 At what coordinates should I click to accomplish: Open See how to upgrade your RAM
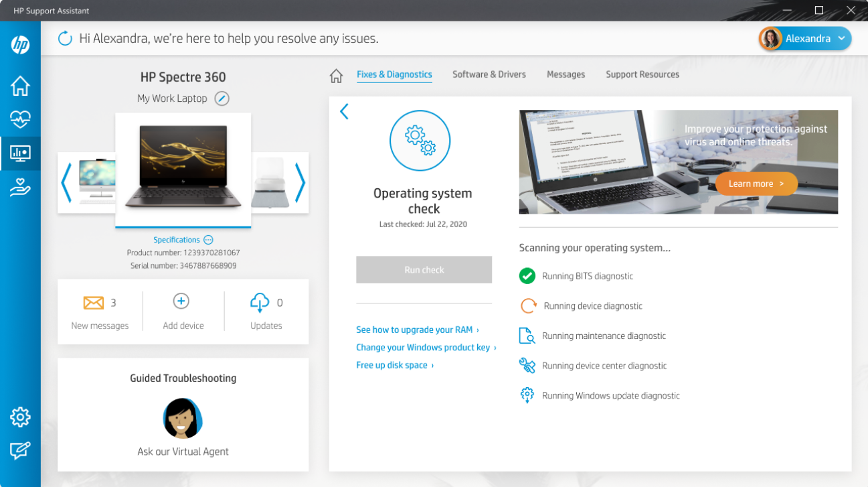(x=418, y=330)
